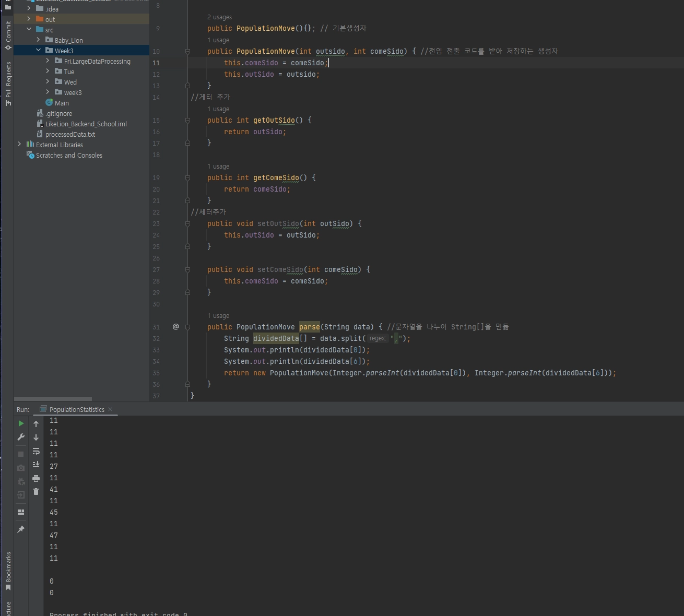Open run configuration wrench icon

[x=21, y=437]
